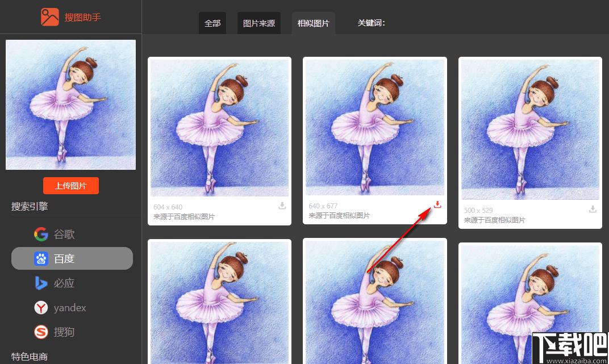Click 来源于百度相似图片 under 640 x 677
This screenshot has height=364, width=609.
pos(339,215)
